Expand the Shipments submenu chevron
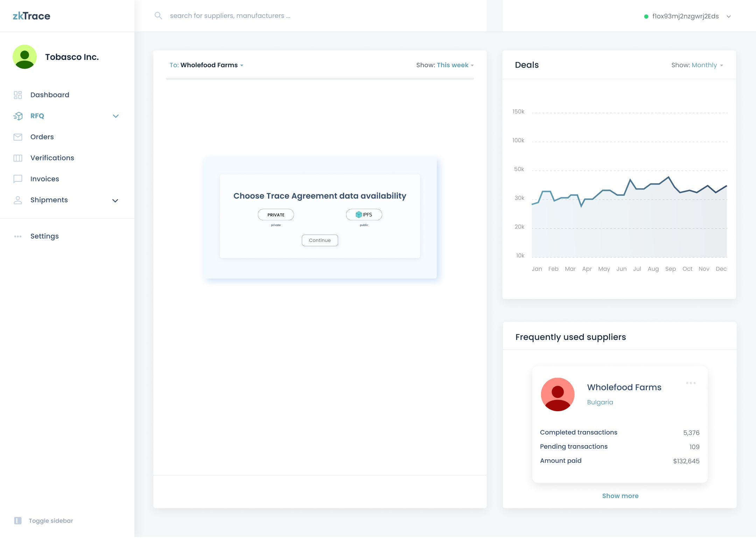The width and height of the screenshot is (756, 538). point(115,200)
